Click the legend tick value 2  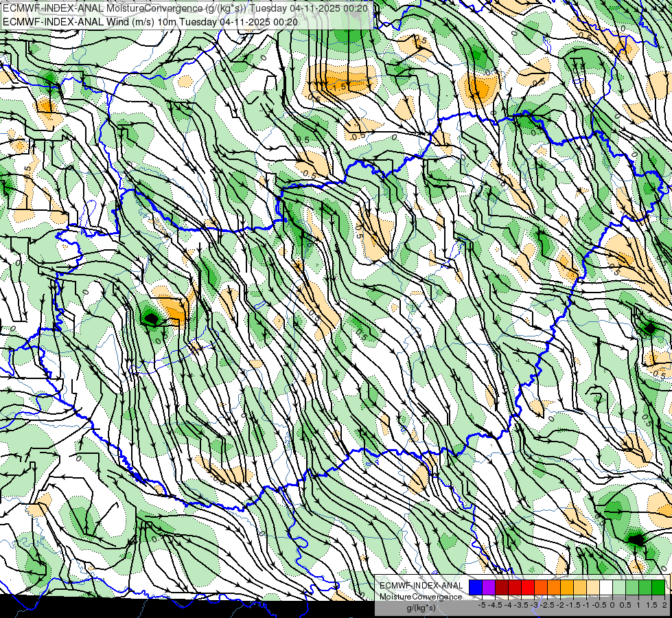coord(664,605)
